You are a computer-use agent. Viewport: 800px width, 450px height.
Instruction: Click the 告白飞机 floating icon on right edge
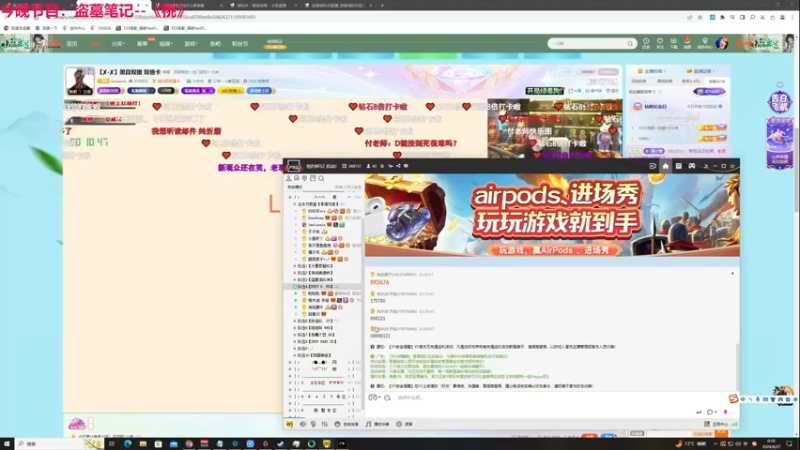coord(780,102)
